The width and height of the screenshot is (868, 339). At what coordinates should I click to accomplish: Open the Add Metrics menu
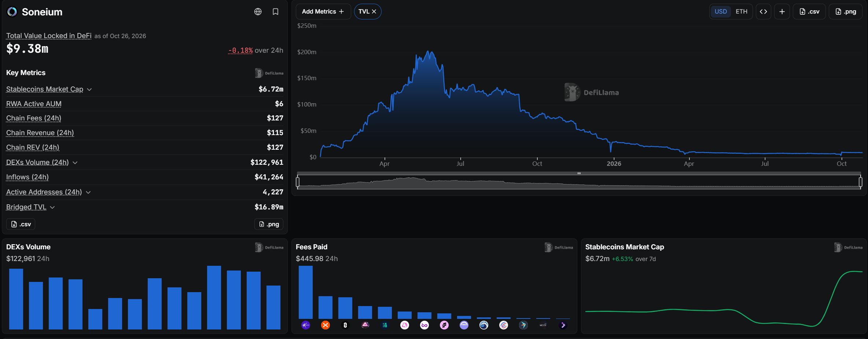(323, 11)
